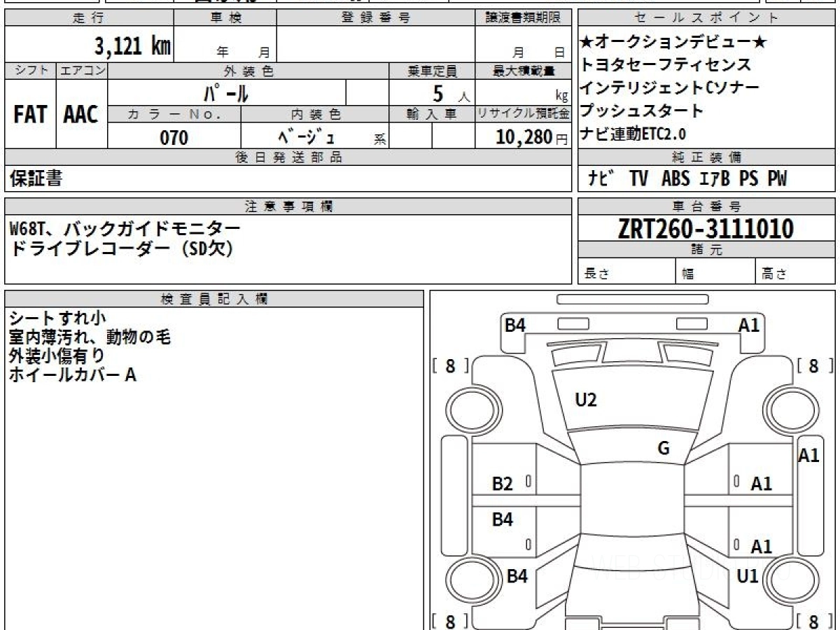Click the AAC air conditioner value
The height and width of the screenshot is (630, 840).
[81, 115]
